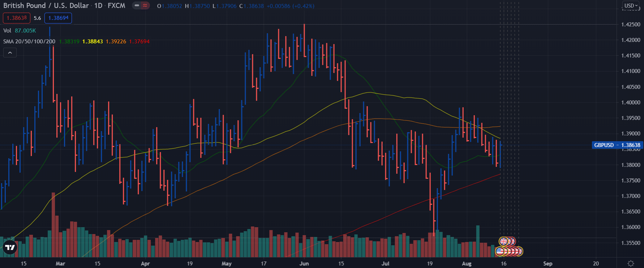Click the 17 date label on time axis
The height and width of the screenshot is (268, 644).
pyautogui.click(x=264, y=264)
